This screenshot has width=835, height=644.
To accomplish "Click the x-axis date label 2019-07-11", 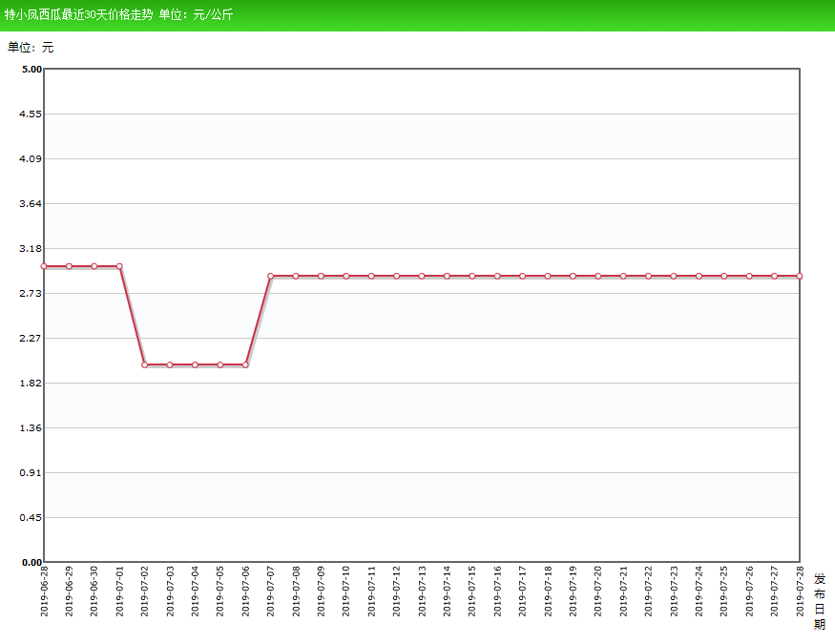I will (371, 592).
